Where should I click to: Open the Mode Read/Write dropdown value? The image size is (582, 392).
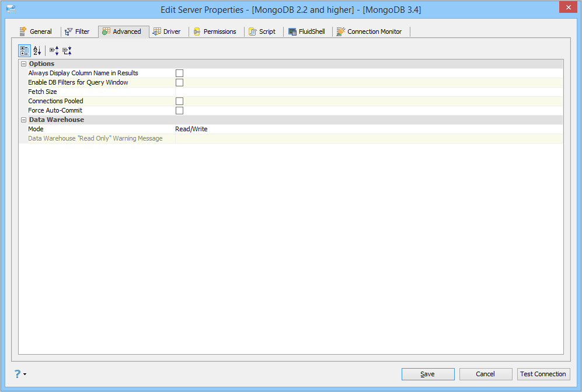(369, 129)
